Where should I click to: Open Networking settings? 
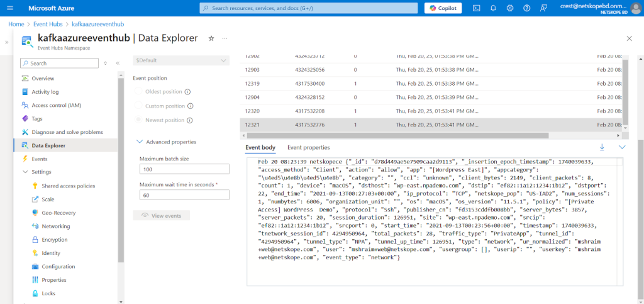[56, 227]
